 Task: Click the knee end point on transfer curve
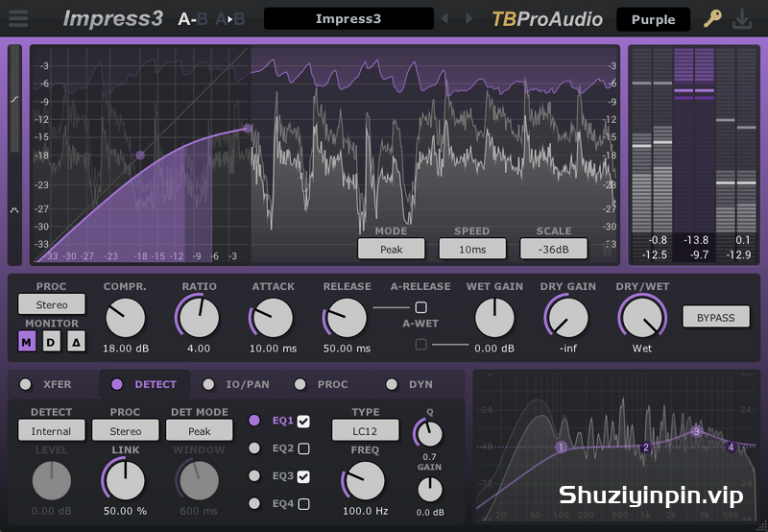pyautogui.click(x=248, y=129)
